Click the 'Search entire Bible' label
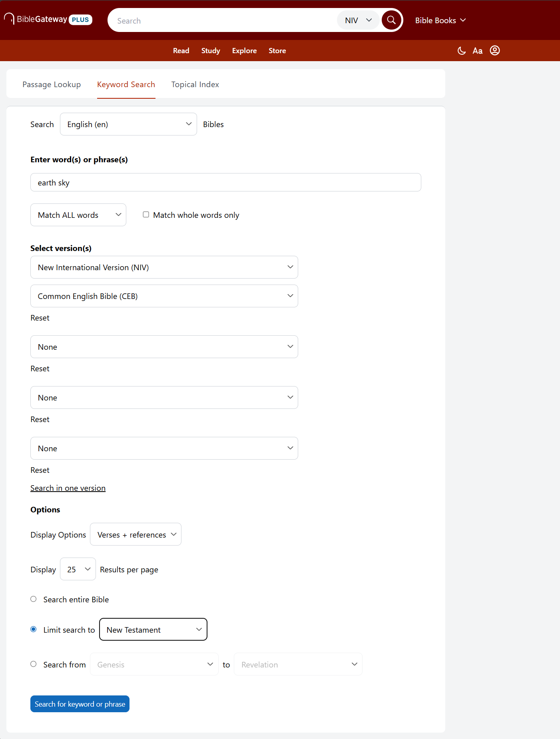Image resolution: width=560 pixels, height=739 pixels. [x=76, y=600]
